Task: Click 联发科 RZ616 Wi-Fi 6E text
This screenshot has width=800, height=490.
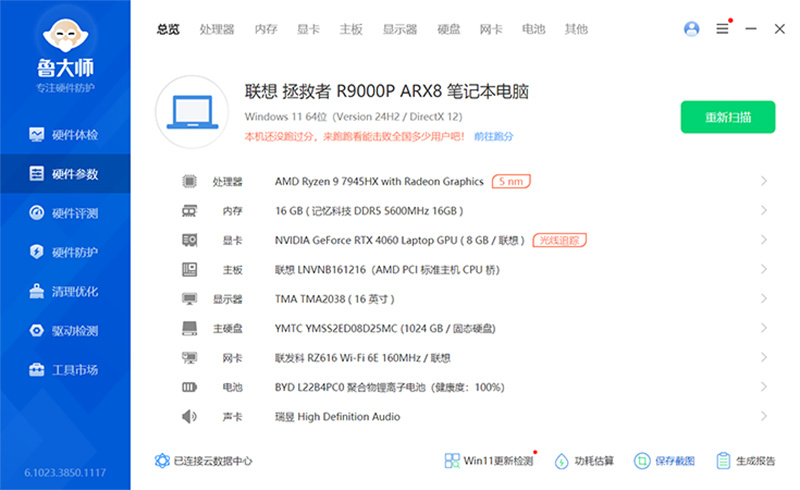Action: (363, 358)
